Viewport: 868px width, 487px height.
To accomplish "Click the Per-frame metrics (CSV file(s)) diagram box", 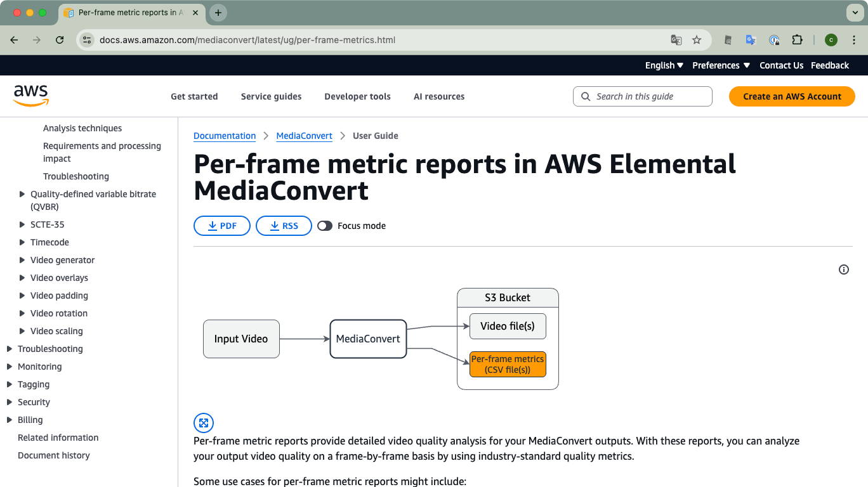I will pos(508,364).
